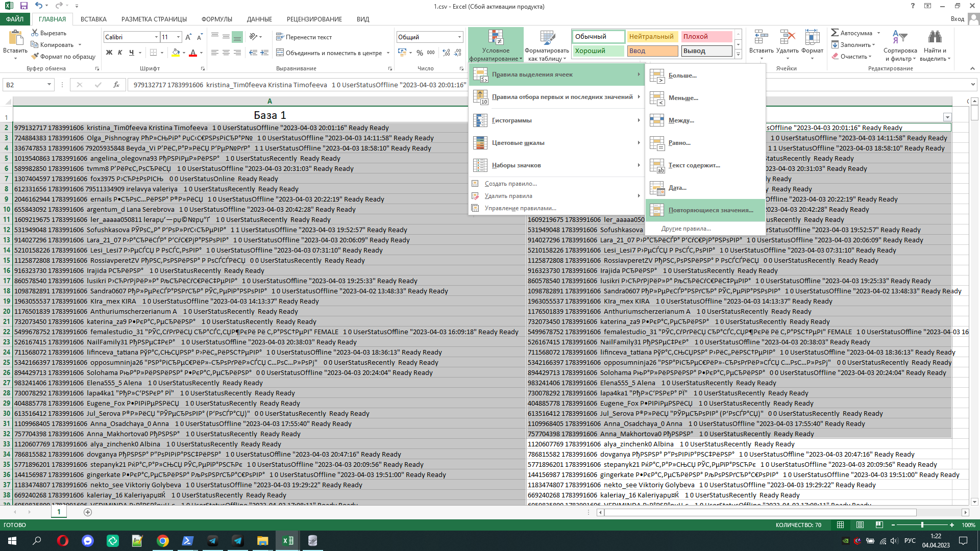Open the Name Box dropdown arrow
Image resolution: width=980 pixels, height=551 pixels.
pyautogui.click(x=49, y=85)
